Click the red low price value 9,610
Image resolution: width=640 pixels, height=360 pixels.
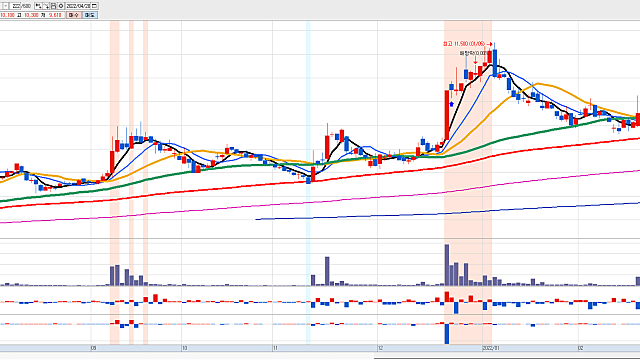(x=55, y=15)
